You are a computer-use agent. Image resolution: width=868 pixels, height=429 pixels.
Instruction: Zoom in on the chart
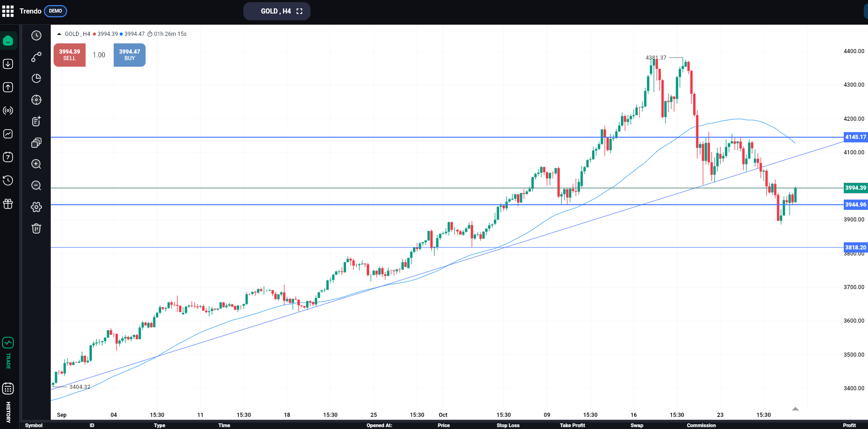coord(36,164)
